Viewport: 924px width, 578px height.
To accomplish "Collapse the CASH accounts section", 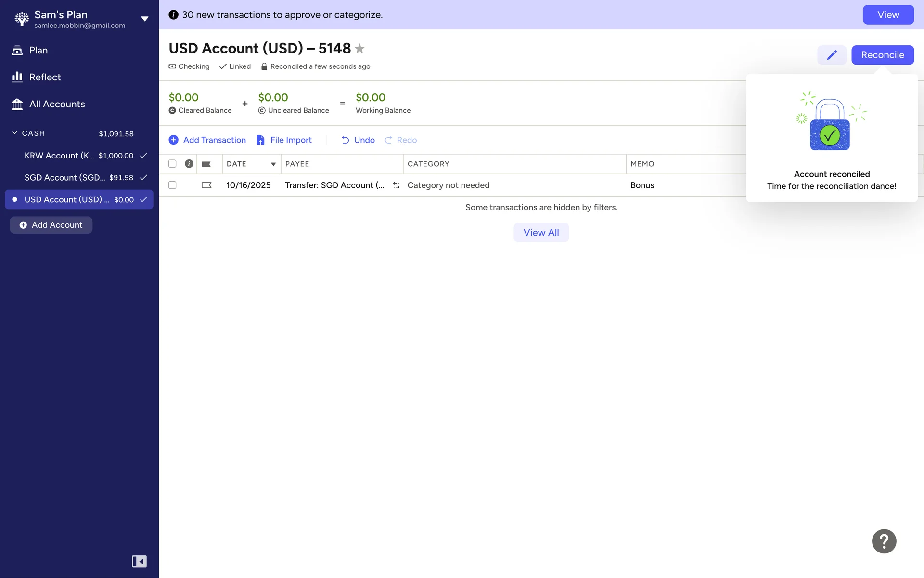I will pos(15,133).
